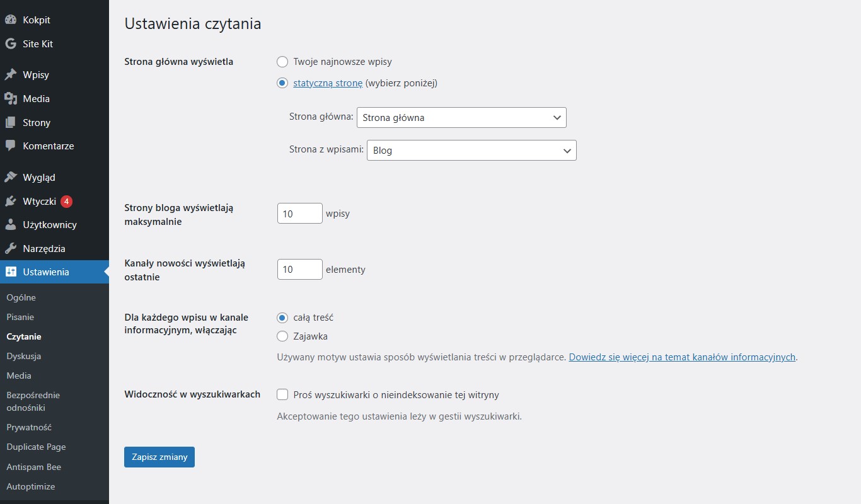Enable Proś wyszukiwarki o nieindeksowanie checkbox
Image resolution: width=861 pixels, height=504 pixels.
pos(282,394)
